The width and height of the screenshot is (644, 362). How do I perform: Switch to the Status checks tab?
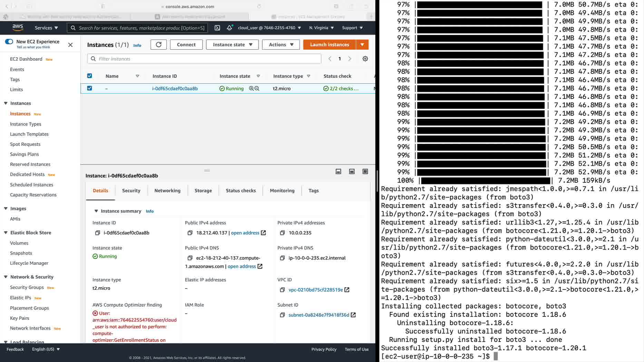click(x=241, y=191)
